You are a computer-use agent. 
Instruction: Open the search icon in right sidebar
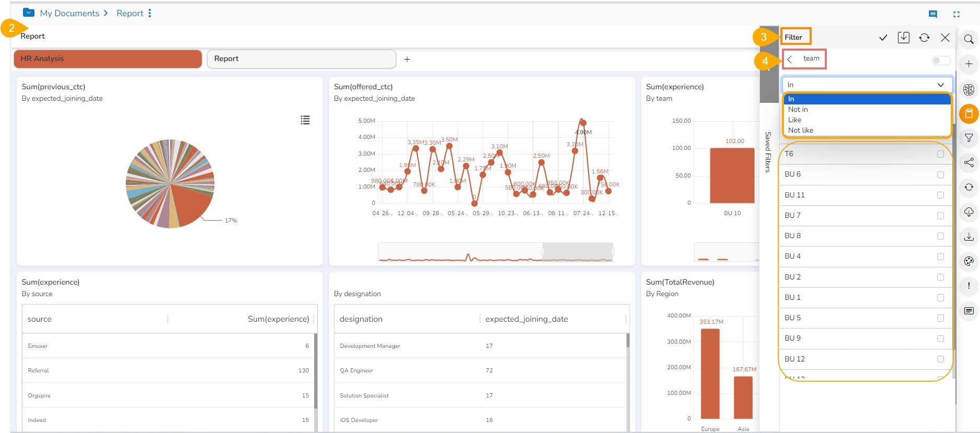pos(969,40)
